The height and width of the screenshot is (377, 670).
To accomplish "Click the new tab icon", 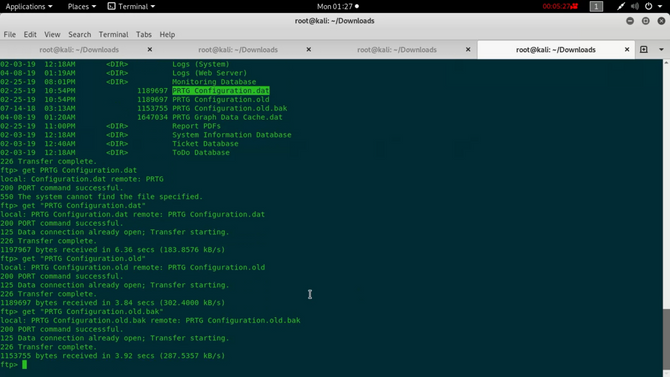I will point(644,50).
